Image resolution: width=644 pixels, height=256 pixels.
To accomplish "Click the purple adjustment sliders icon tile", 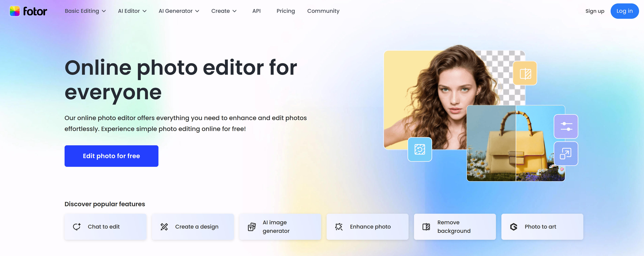I will (x=566, y=126).
